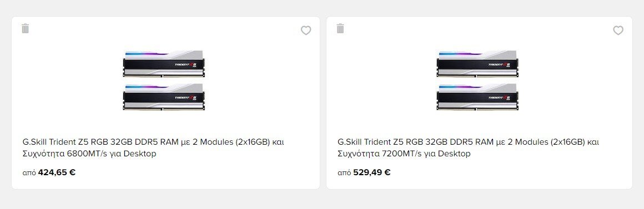Remove the 7200MT/s kit using its trash icon
Screen dimensions: 644x209
[340, 29]
